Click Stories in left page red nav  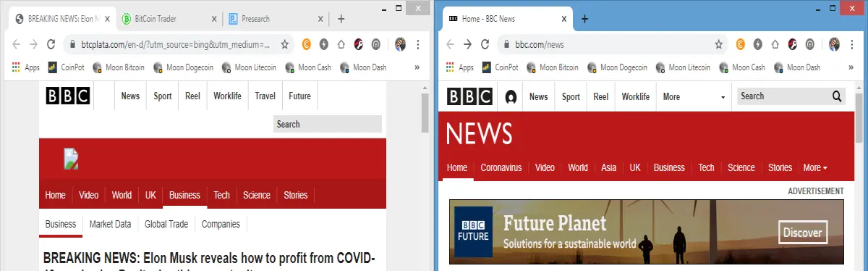click(x=296, y=195)
